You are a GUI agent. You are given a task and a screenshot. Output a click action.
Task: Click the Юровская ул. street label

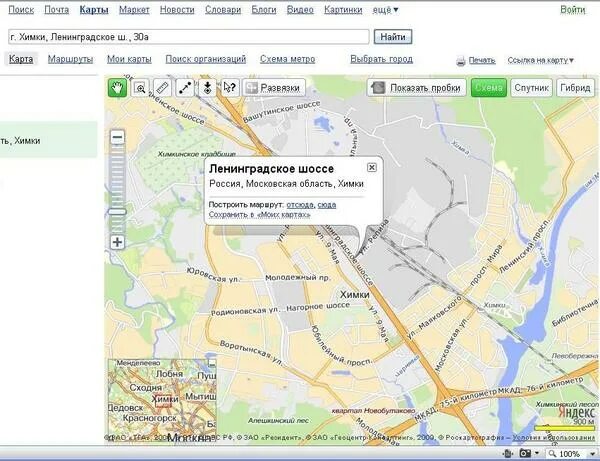[213, 275]
